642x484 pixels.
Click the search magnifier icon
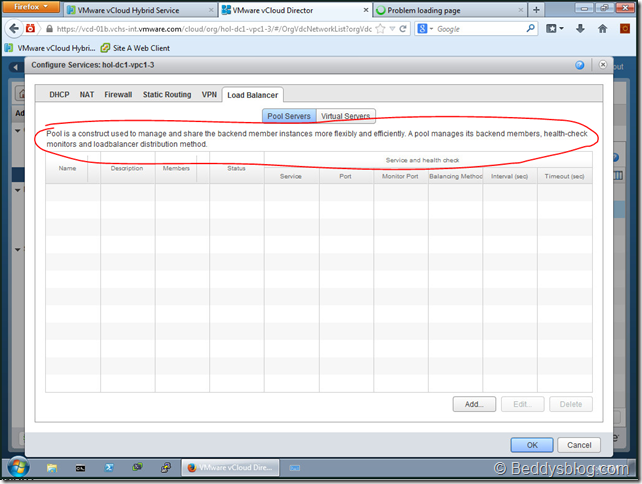(x=530, y=28)
